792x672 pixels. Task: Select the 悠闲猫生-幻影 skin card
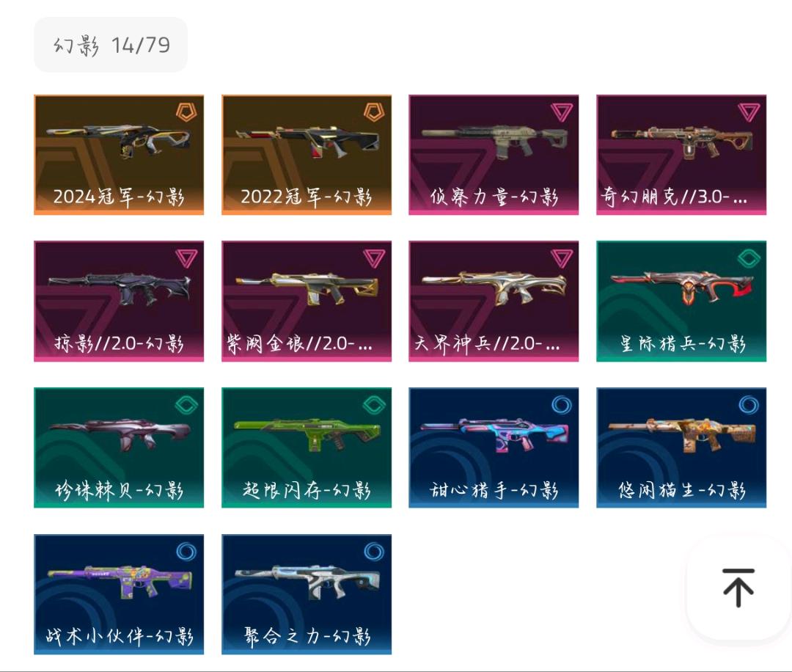click(681, 448)
